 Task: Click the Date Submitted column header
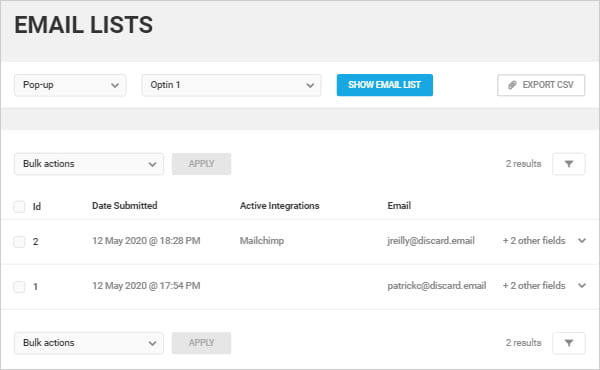[125, 205]
